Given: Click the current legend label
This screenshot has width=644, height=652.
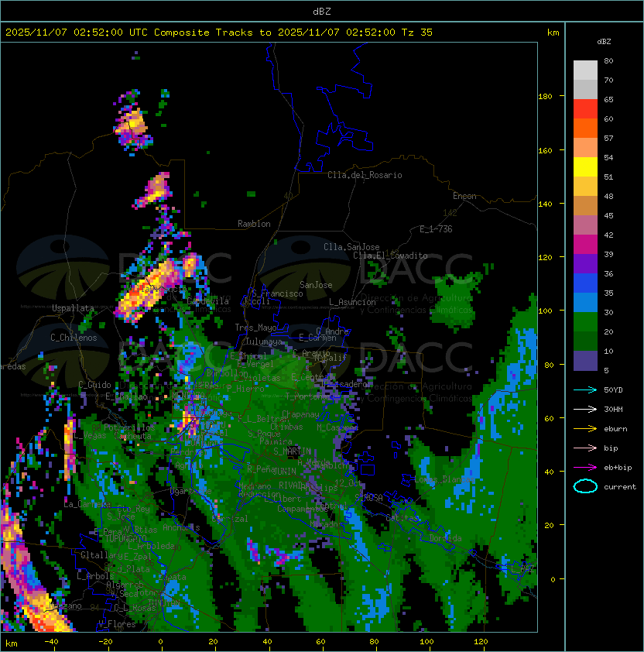Looking at the screenshot, I should tap(620, 487).
